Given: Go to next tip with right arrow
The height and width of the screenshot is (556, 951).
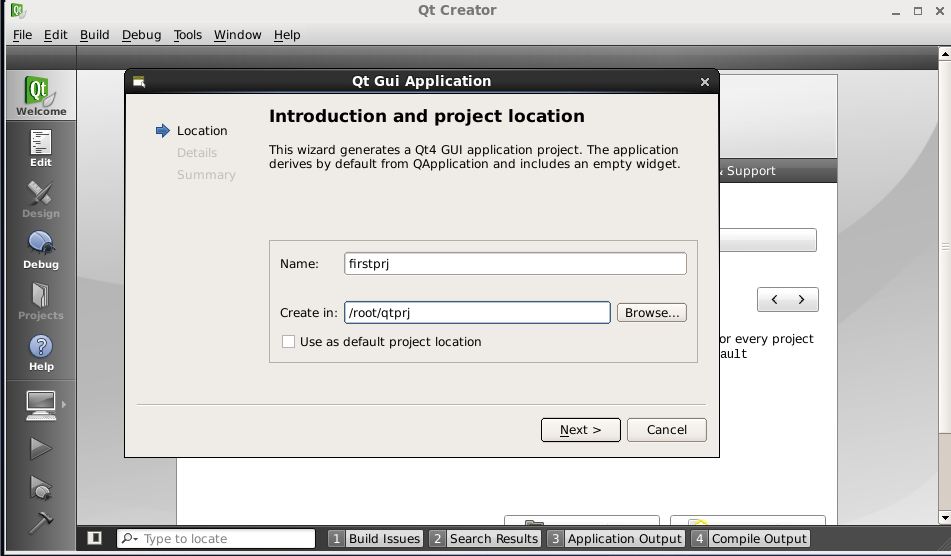Looking at the screenshot, I should click(x=802, y=300).
